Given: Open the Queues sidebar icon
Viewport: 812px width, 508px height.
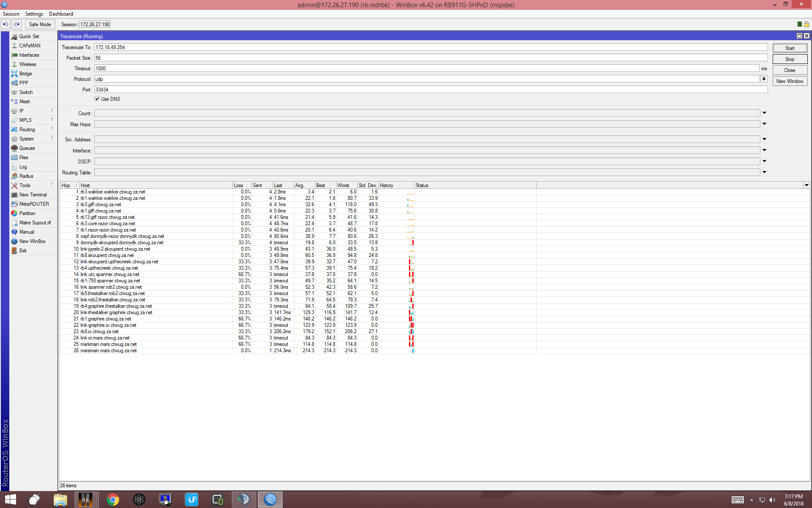Looking at the screenshot, I should click(14, 148).
